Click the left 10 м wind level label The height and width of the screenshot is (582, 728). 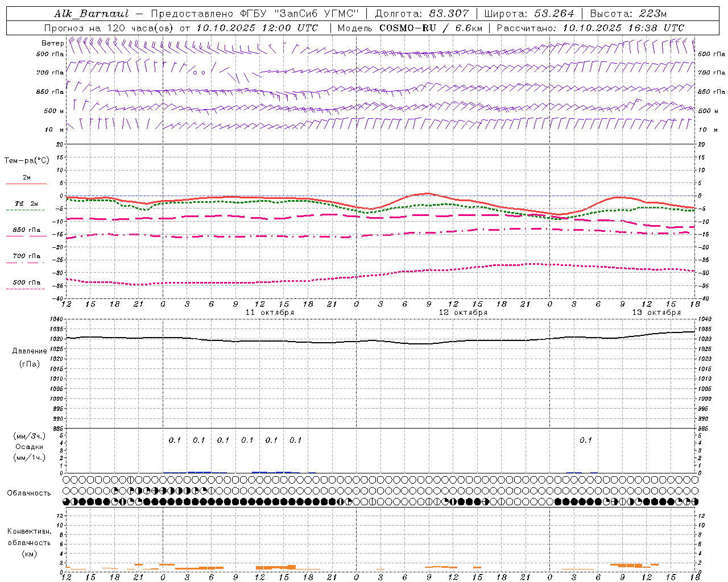55,130
